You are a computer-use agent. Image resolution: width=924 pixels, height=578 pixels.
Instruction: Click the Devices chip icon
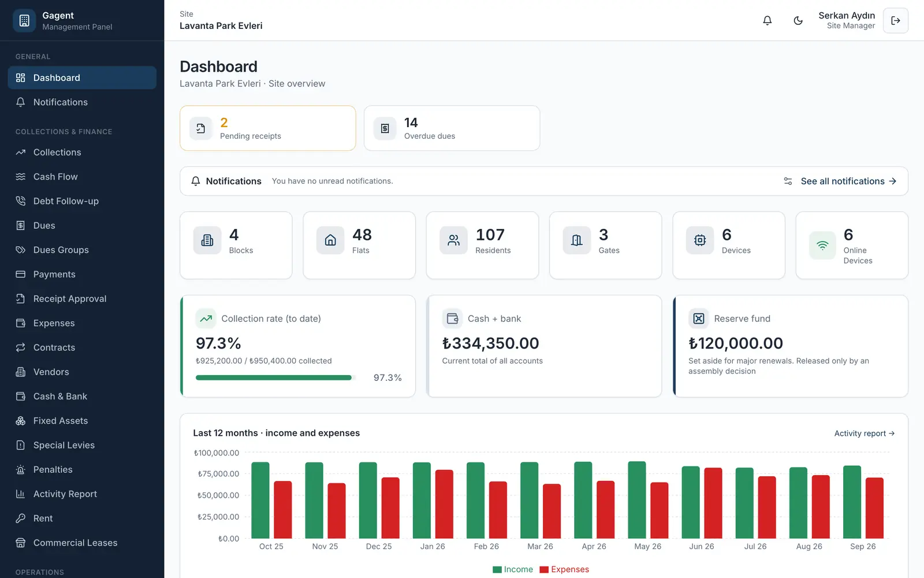(x=700, y=240)
